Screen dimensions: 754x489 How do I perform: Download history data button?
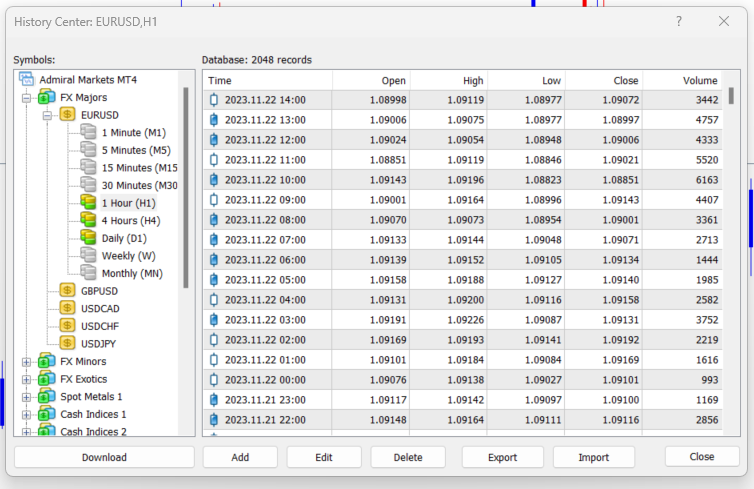coord(104,457)
